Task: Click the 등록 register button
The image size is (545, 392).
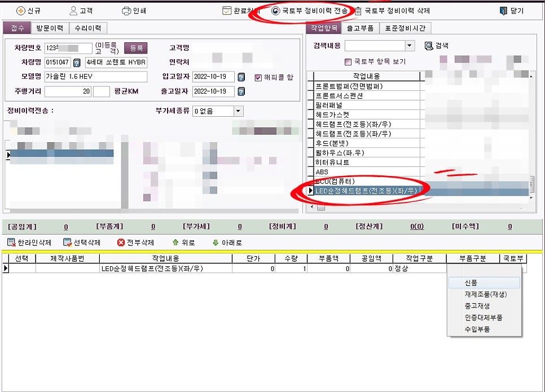Action: [135, 49]
